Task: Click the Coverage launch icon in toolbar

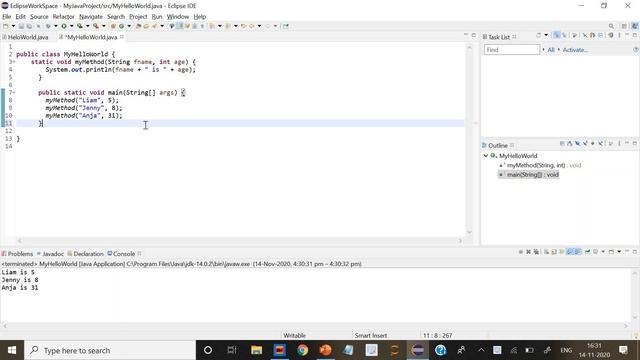Action: tap(80, 26)
